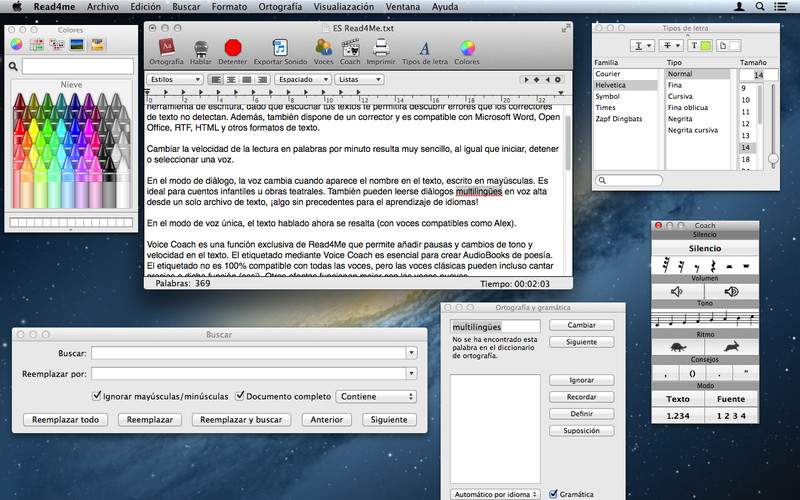Click the red Detener stop icon
The width and height of the screenshot is (800, 500).
[x=233, y=47]
